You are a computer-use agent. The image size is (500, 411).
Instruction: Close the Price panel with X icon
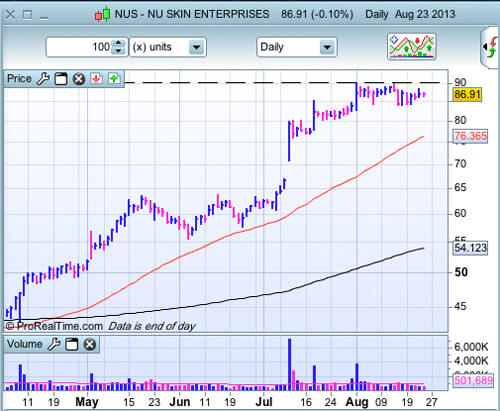pos(79,79)
